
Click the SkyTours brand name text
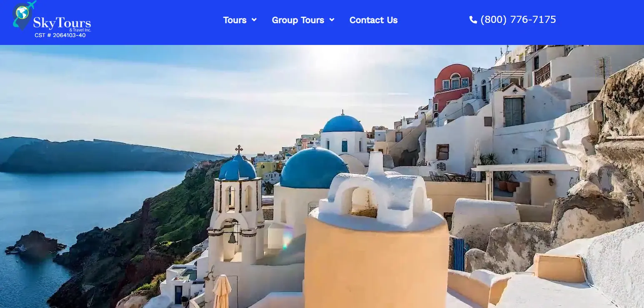tap(62, 24)
